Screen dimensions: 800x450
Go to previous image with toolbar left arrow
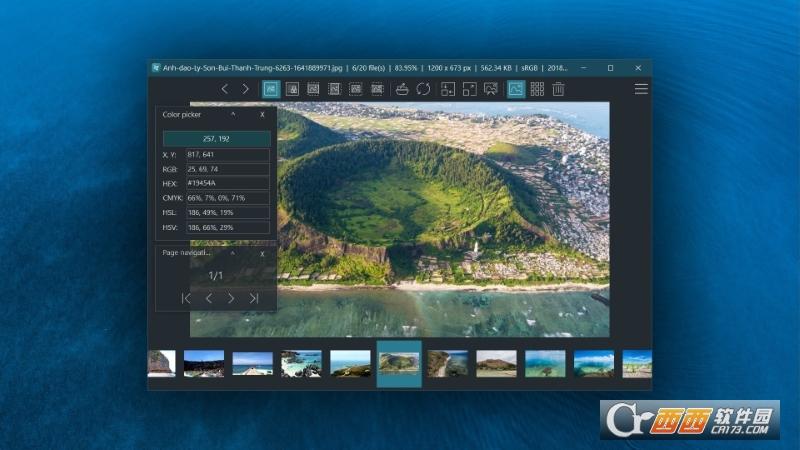click(x=224, y=89)
